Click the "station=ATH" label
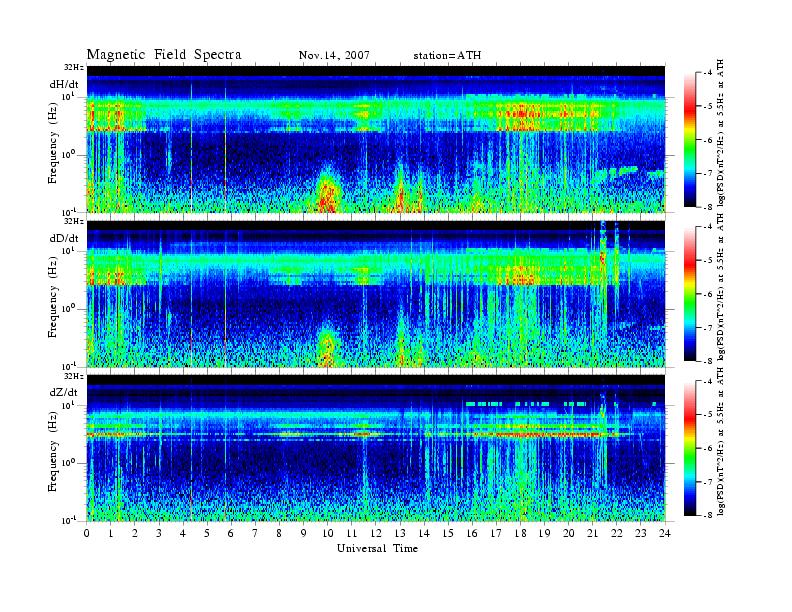The height and width of the screenshot is (612, 792). tap(447, 56)
